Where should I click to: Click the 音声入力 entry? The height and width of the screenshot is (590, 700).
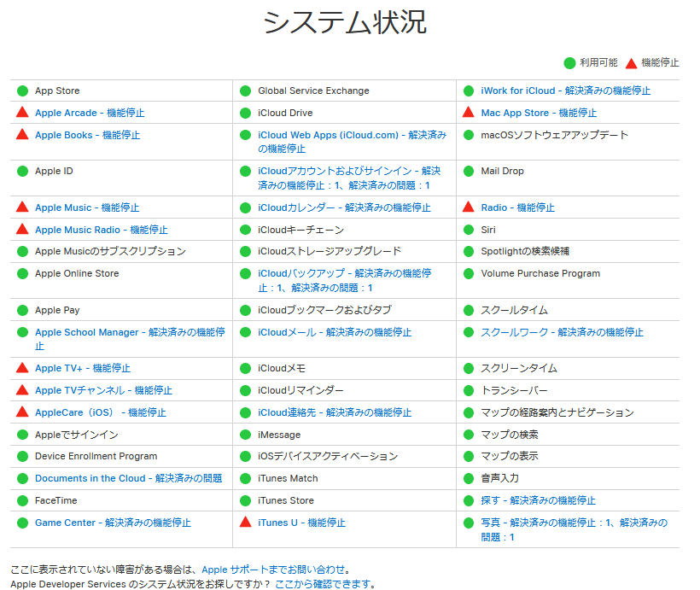[x=499, y=478]
